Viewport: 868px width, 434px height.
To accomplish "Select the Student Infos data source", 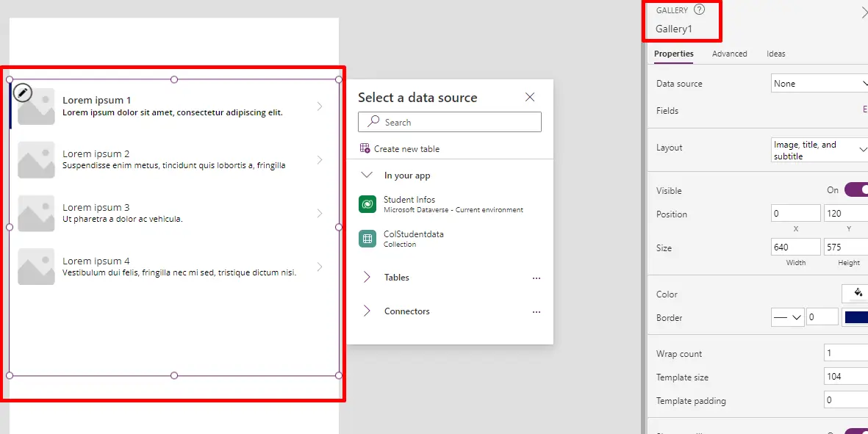I will click(450, 205).
